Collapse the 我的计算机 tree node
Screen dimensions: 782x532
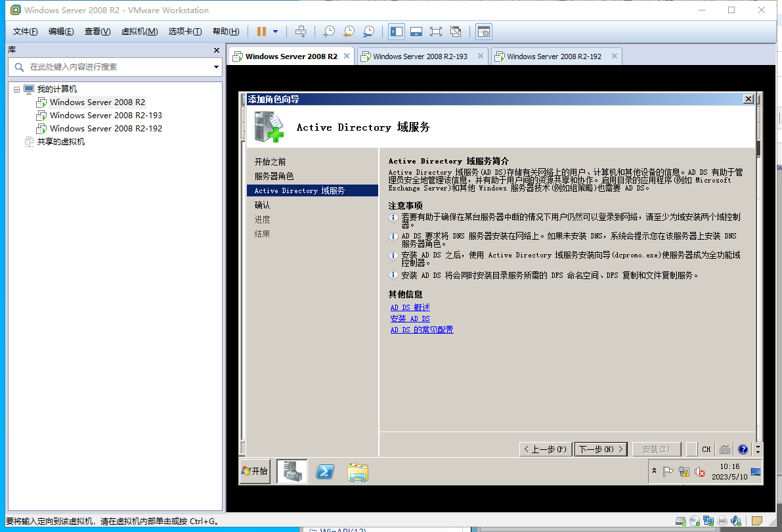pos(16,89)
